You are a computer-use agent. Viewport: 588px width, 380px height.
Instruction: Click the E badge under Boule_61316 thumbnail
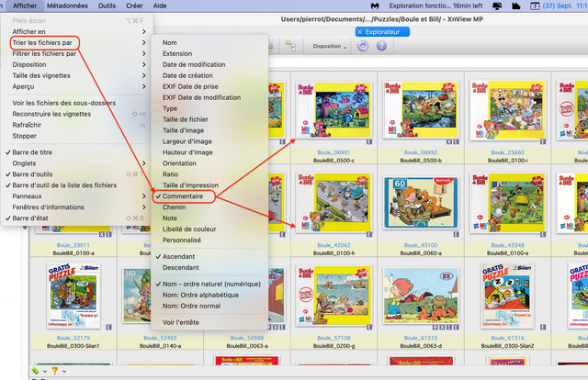pyautogui.click(x=543, y=327)
